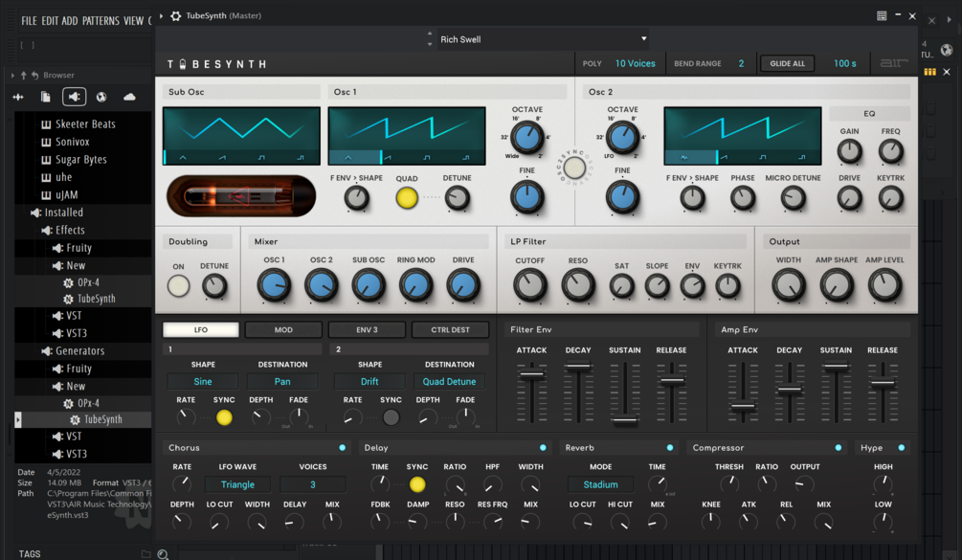The width and height of the screenshot is (962, 560).
Task: Select the browser audio speaker tab icon
Action: tap(75, 97)
